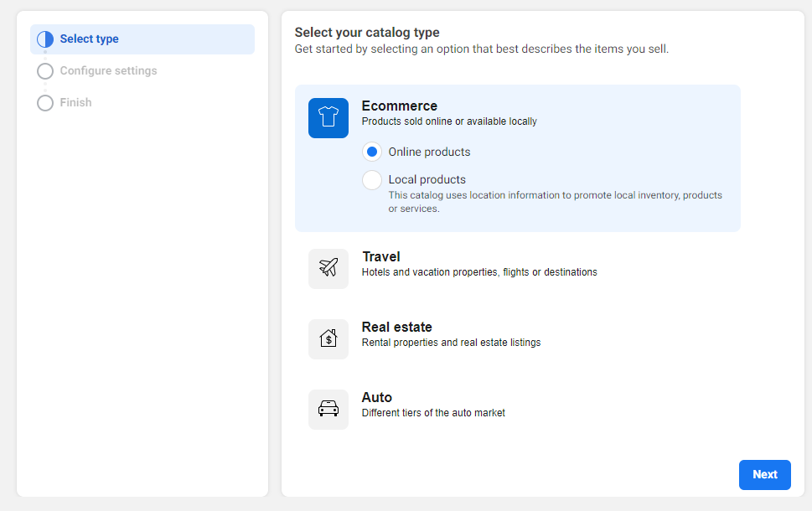Open the Select type step label
This screenshot has width=812, height=511.
(x=89, y=39)
